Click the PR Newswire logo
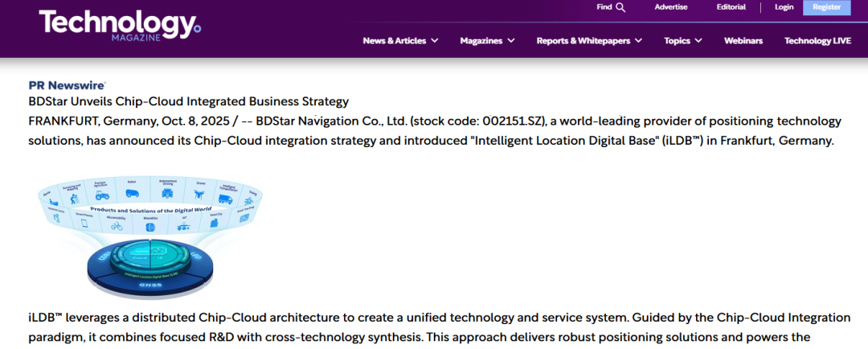Screen dimensions: 868x349 [x=67, y=84]
